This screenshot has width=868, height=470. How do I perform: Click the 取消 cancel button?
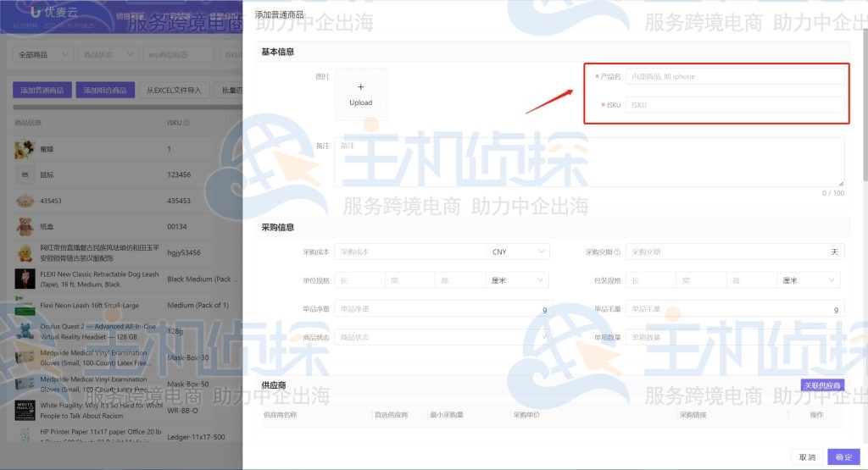807,457
